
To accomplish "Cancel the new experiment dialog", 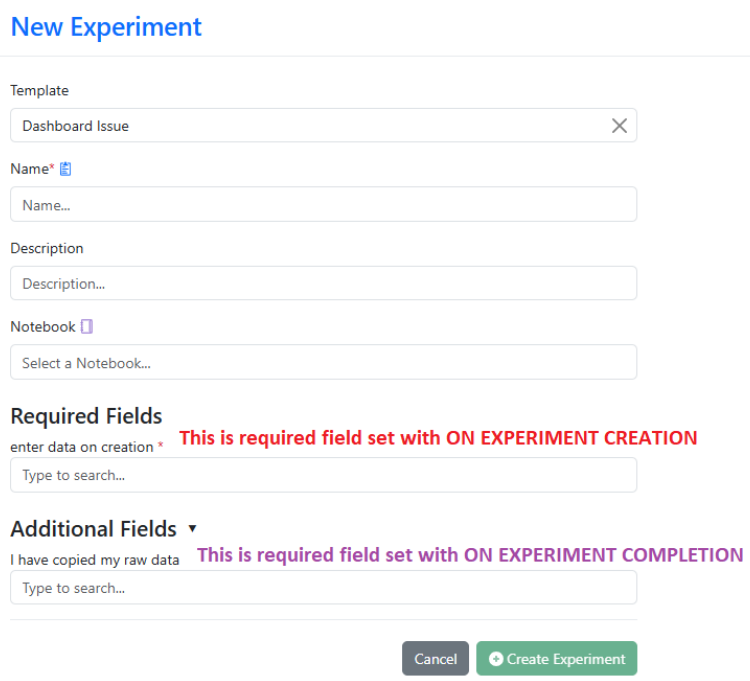I will pyautogui.click(x=435, y=659).
